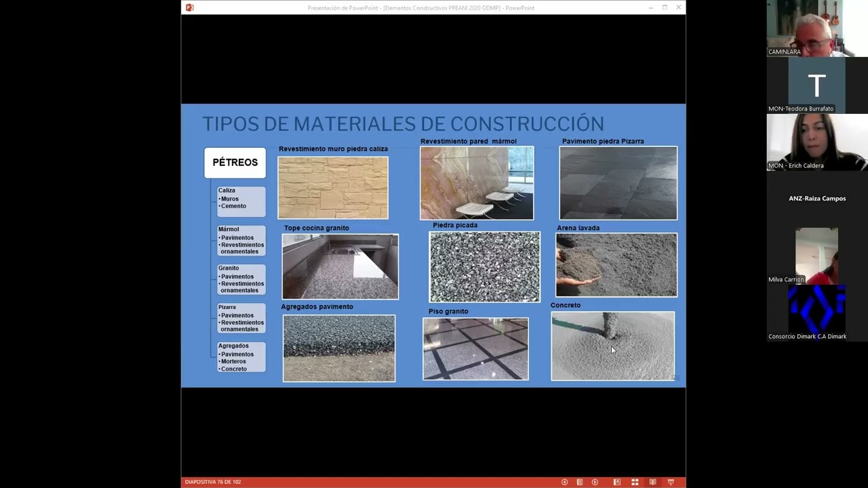This screenshot has height=488, width=868.
Task: Switch to Reading view icon
Action: pos(652,482)
